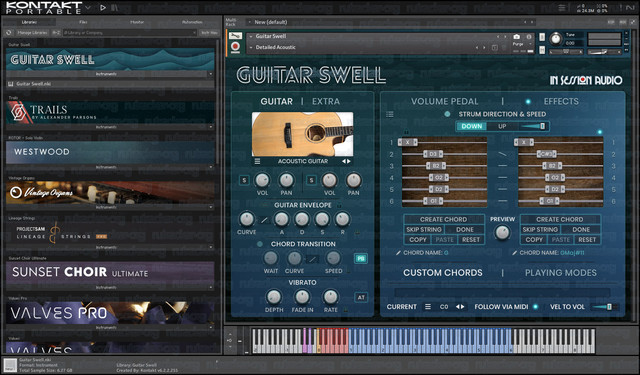Image resolution: width=640 pixels, height=375 pixels.
Task: Click the acoustic guitar image thumbnail
Action: point(302,134)
